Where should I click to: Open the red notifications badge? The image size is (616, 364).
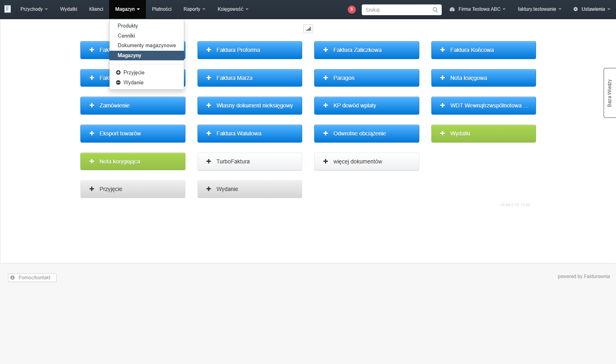(x=352, y=10)
